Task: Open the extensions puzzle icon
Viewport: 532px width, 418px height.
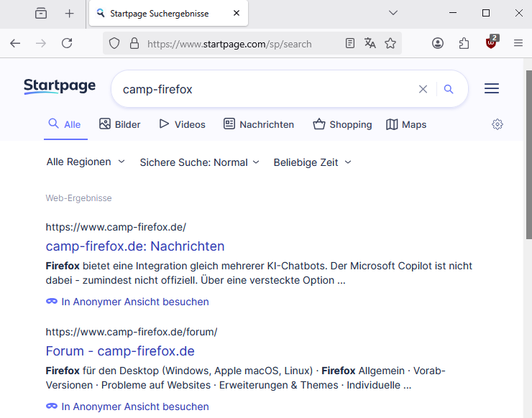Action: click(x=464, y=43)
